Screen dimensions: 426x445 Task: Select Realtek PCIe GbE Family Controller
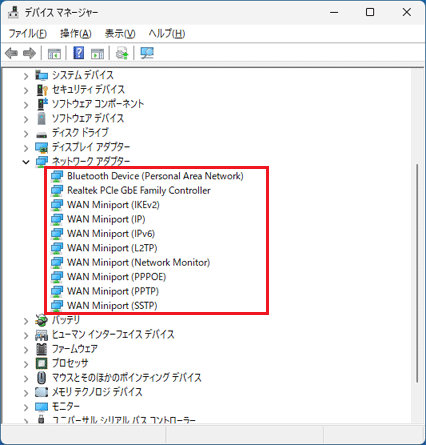139,190
